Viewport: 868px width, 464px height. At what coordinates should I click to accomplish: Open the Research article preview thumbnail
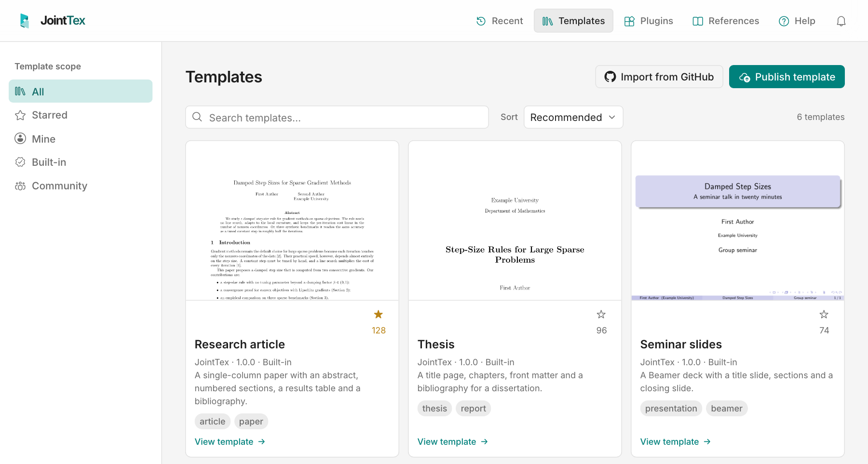tap(292, 221)
